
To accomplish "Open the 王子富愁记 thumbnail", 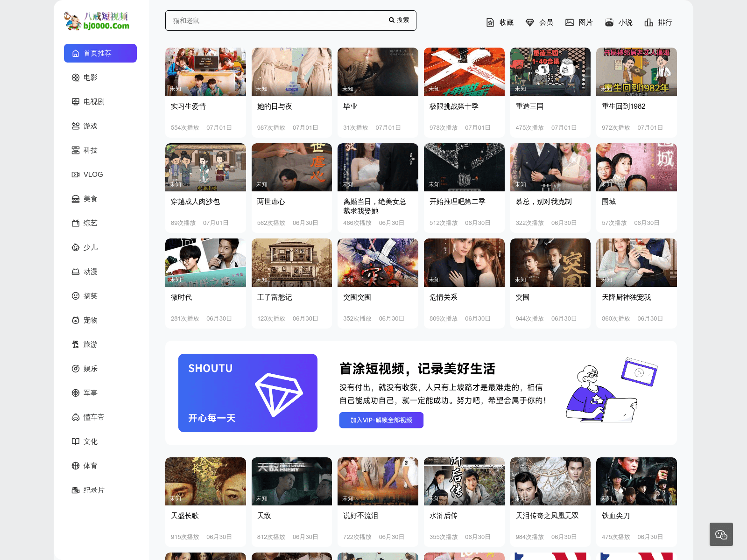I will click(292, 263).
